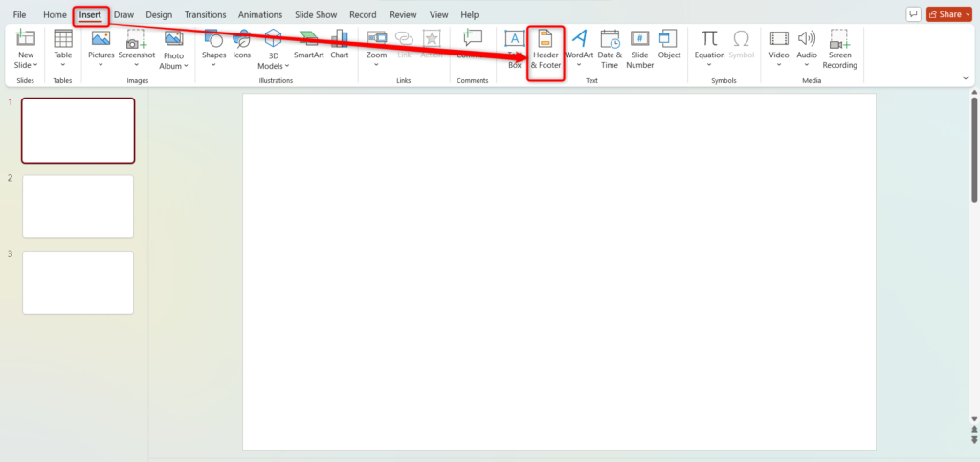Select slide 2 thumbnail

[78, 207]
